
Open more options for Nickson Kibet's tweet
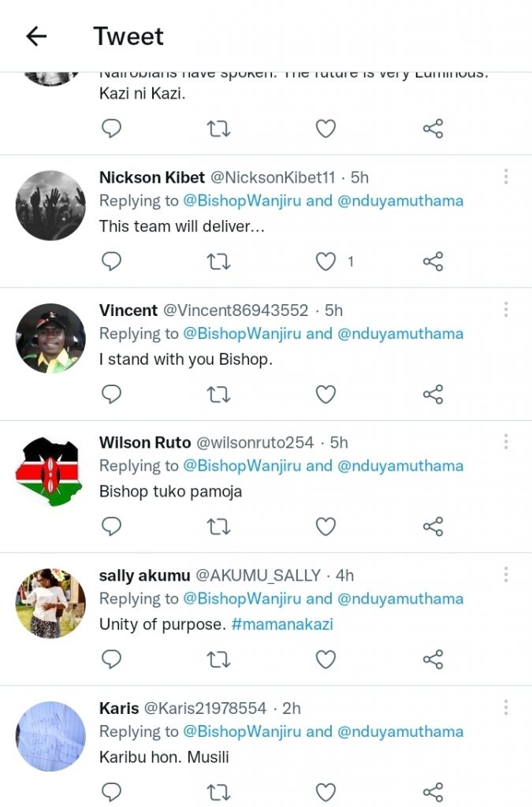coord(506,177)
